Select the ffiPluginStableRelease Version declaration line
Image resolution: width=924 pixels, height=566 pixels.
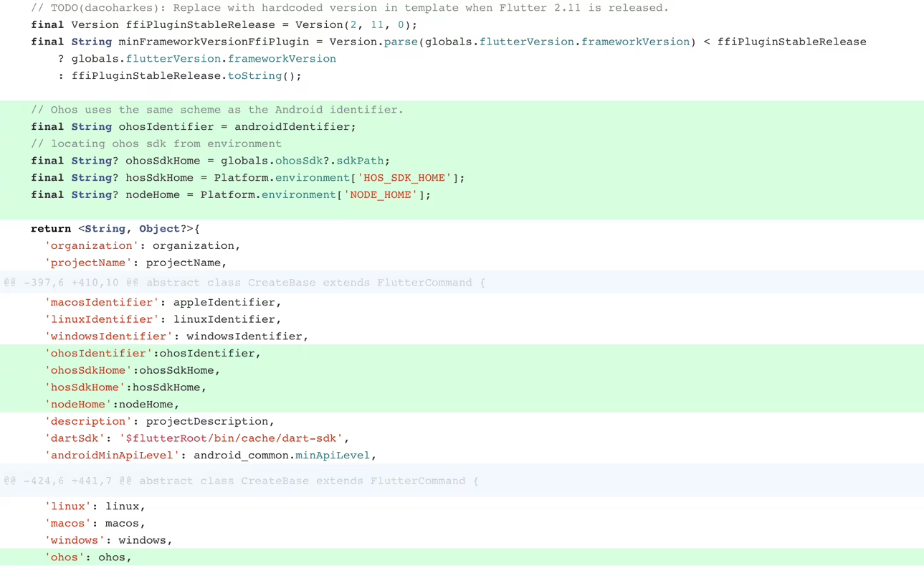[x=224, y=25]
